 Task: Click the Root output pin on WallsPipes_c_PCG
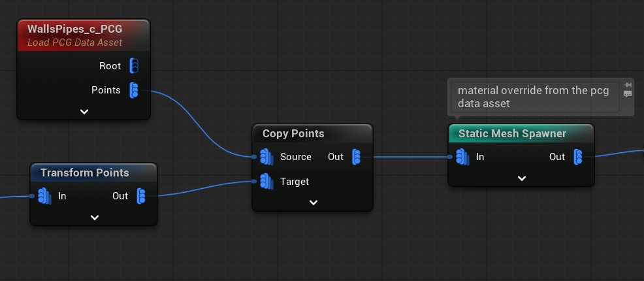point(134,65)
